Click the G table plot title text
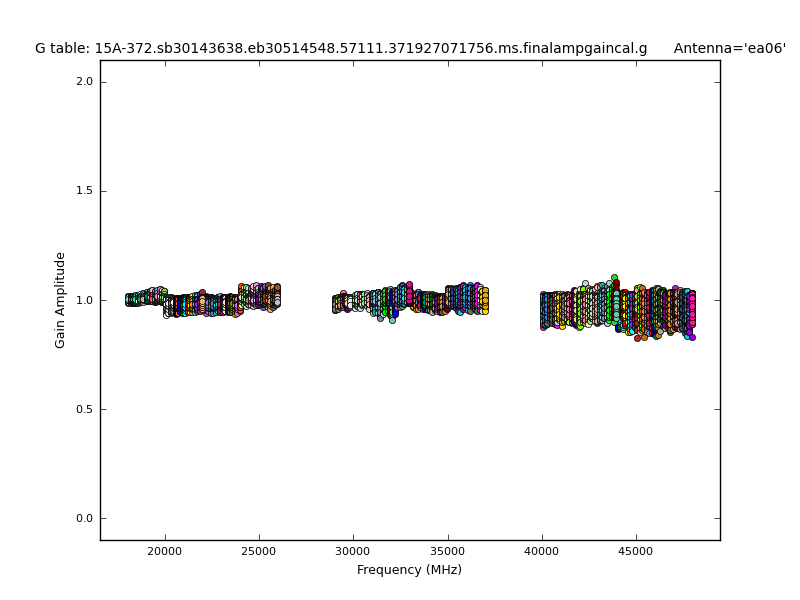 click(340, 48)
